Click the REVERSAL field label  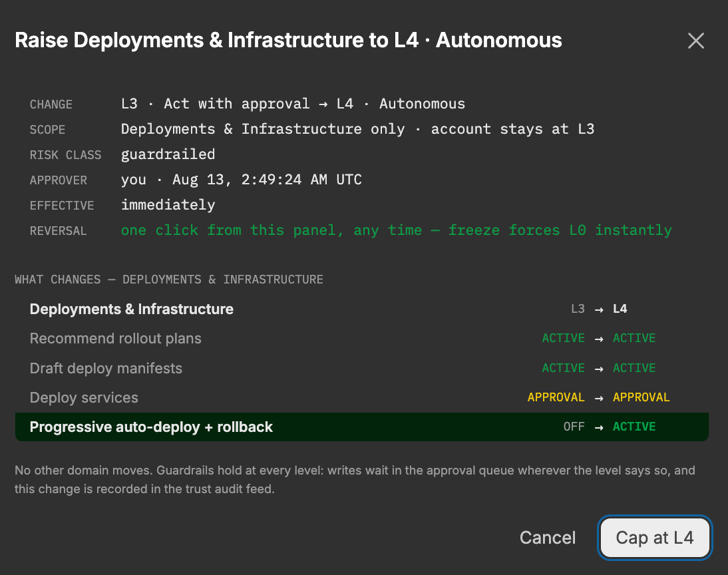58,231
